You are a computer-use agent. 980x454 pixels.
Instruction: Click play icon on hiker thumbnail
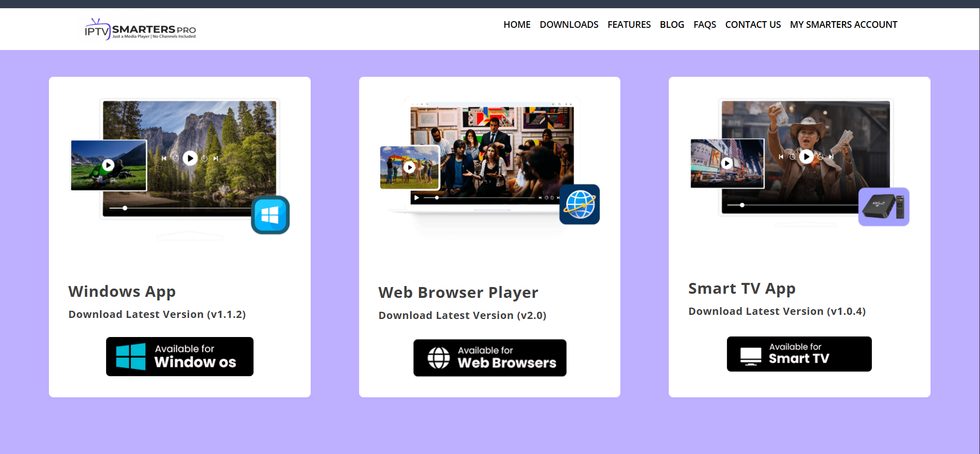[108, 165]
